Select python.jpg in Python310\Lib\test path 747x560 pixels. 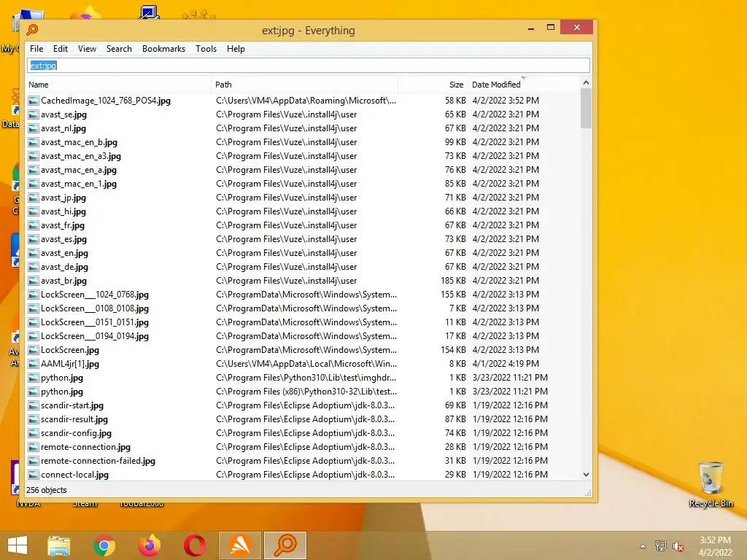[x=62, y=378]
